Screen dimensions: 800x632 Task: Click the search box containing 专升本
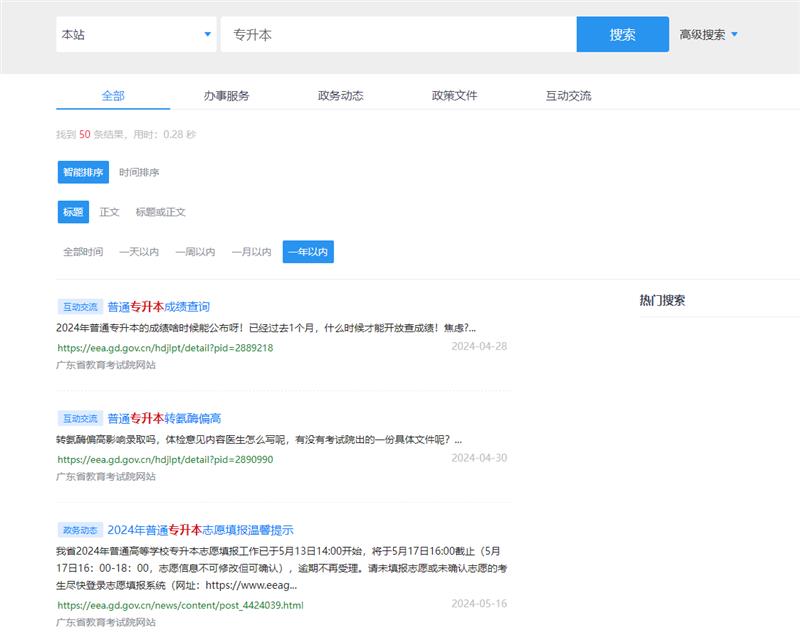click(398, 34)
